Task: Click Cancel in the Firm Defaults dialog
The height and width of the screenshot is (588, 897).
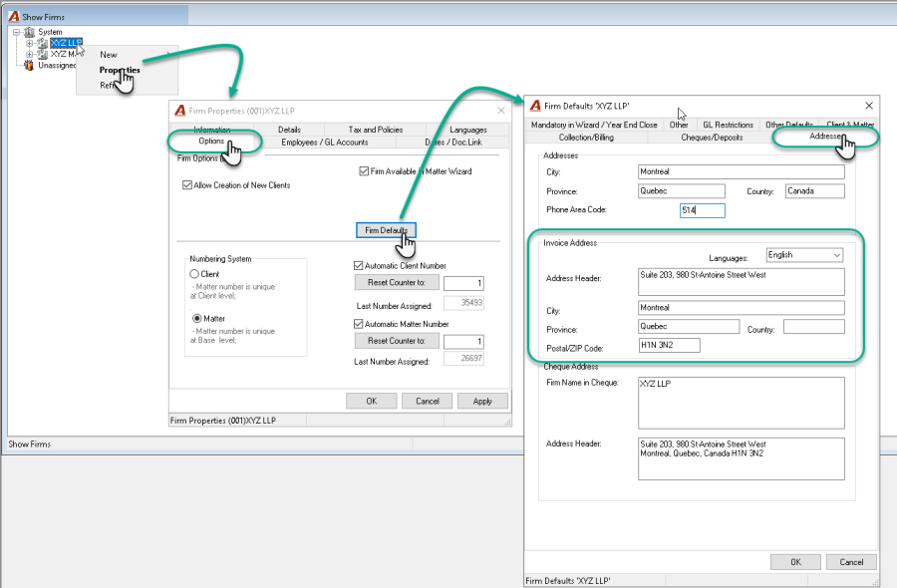Action: pyautogui.click(x=852, y=562)
